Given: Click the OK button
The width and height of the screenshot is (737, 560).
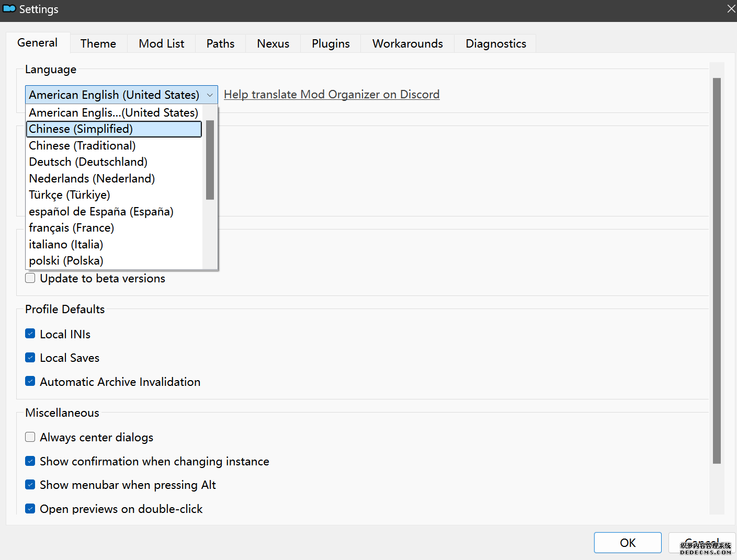Looking at the screenshot, I should point(627,543).
